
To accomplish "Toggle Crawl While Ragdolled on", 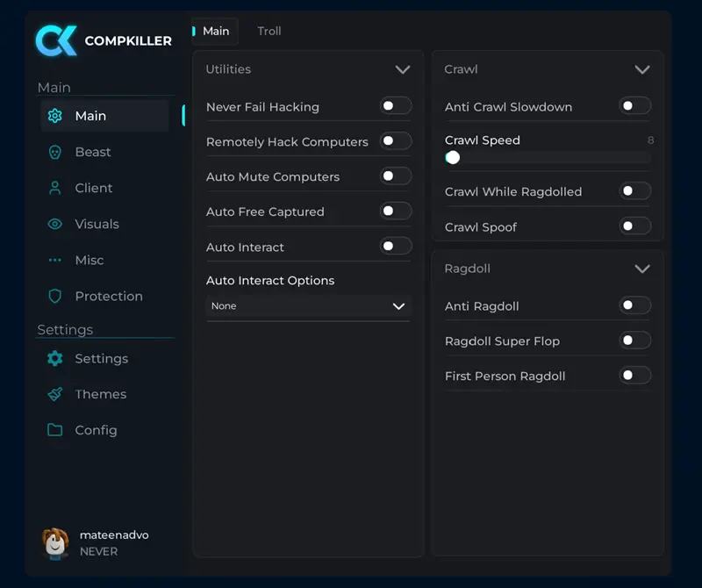I will (634, 191).
